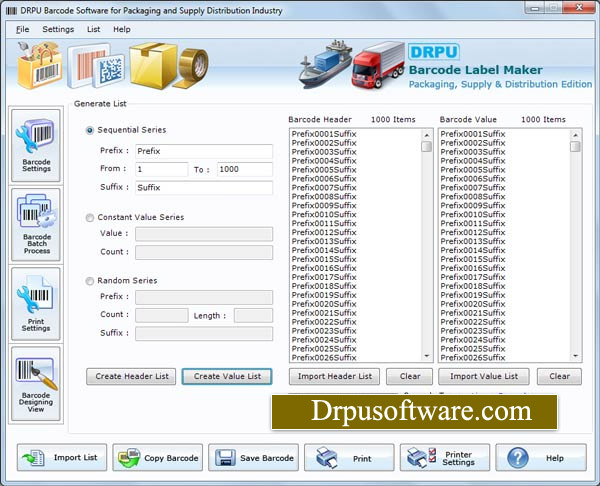Select the Sequential Series radio button

click(90, 130)
